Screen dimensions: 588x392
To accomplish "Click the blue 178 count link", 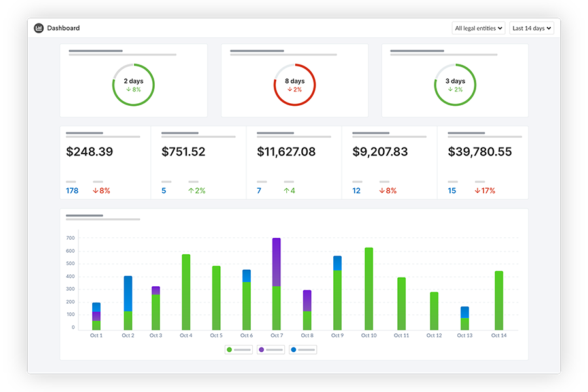I will 72,191.
